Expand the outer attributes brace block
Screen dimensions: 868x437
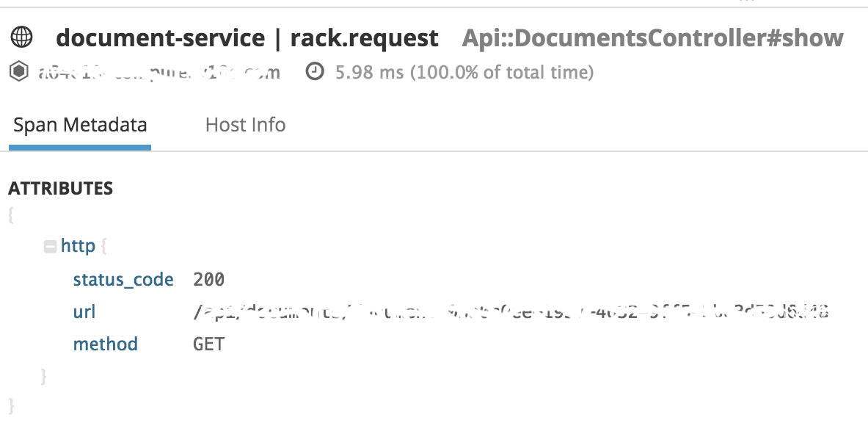point(10,215)
